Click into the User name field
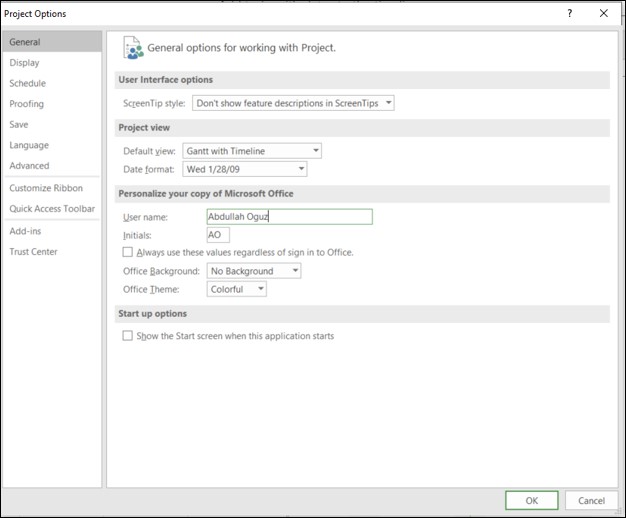 click(x=288, y=216)
